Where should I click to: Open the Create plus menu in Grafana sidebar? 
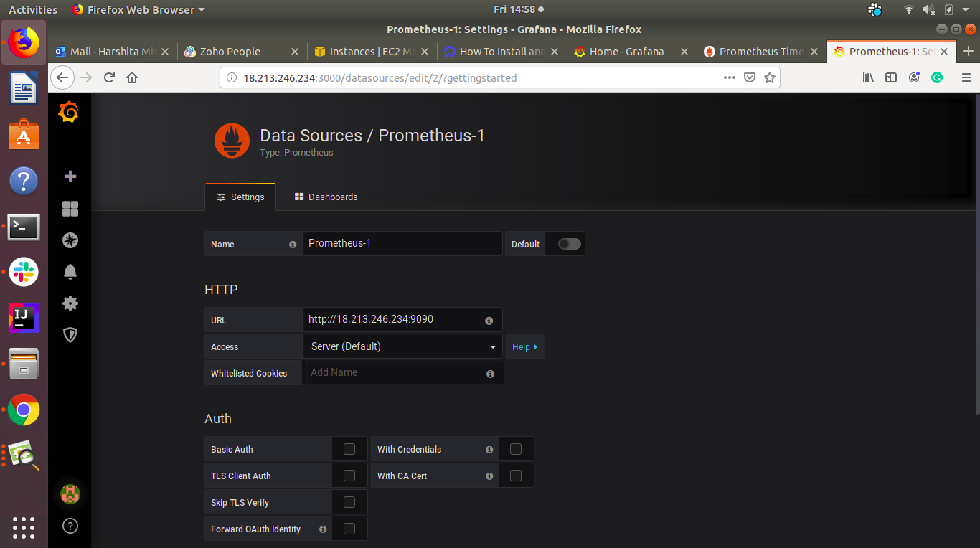(x=70, y=176)
